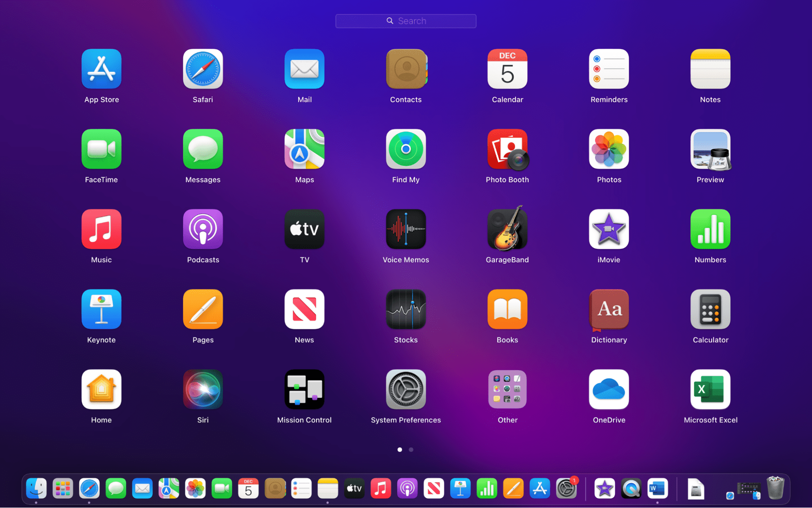Open Safari from the Dock
Viewport: 812px width, 508px height.
[x=89, y=488]
